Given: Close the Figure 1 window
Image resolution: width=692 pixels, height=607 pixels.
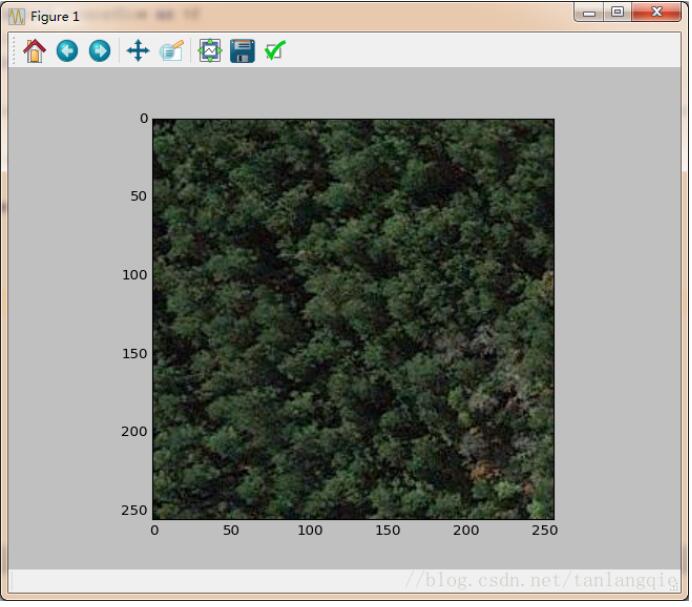Looking at the screenshot, I should (657, 13).
